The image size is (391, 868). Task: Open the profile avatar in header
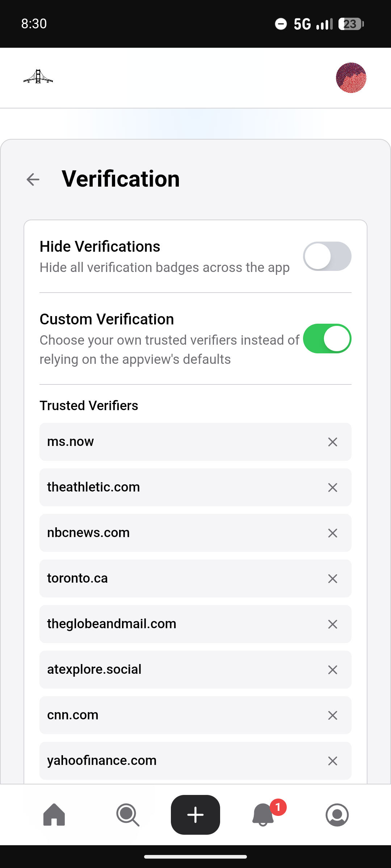tap(351, 78)
